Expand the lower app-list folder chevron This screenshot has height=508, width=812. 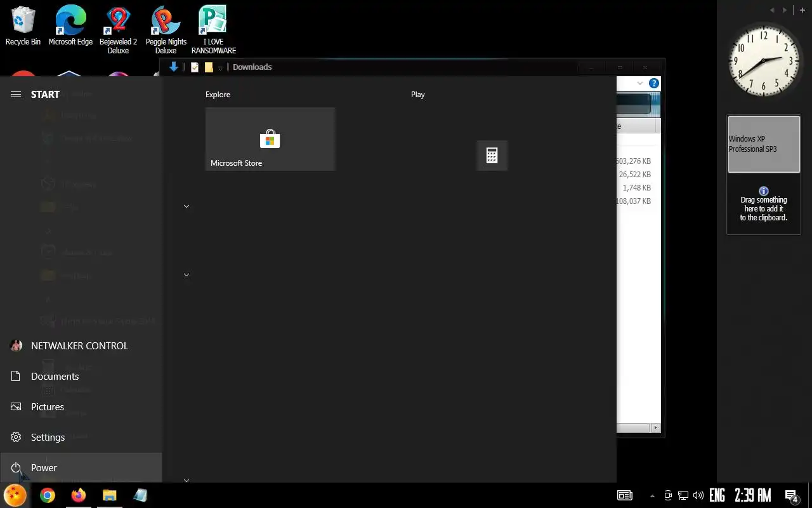(187, 275)
